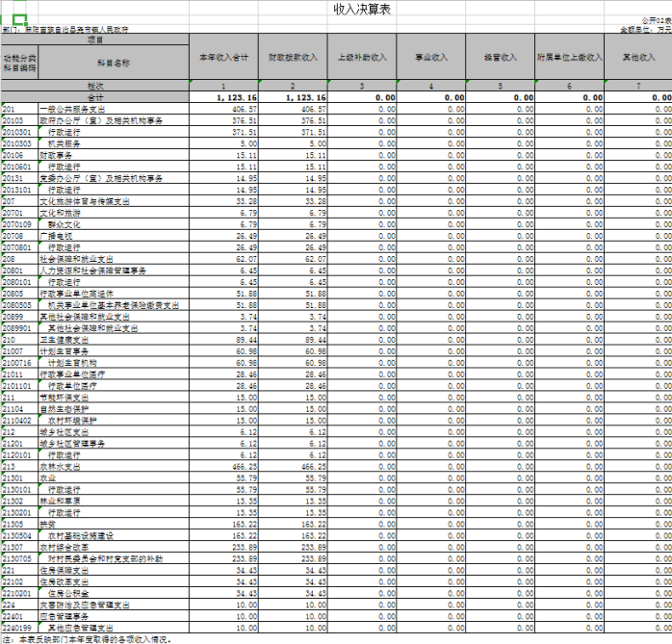This screenshot has height=644, width=672.
Task: Select the 文化旅游体育与传媒支出 cell
Action: pyautogui.click(x=83, y=201)
